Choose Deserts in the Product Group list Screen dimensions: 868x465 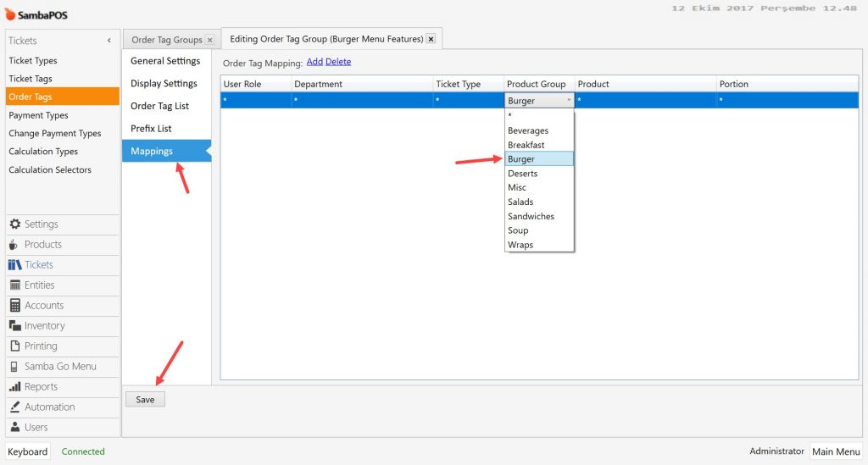click(539, 173)
